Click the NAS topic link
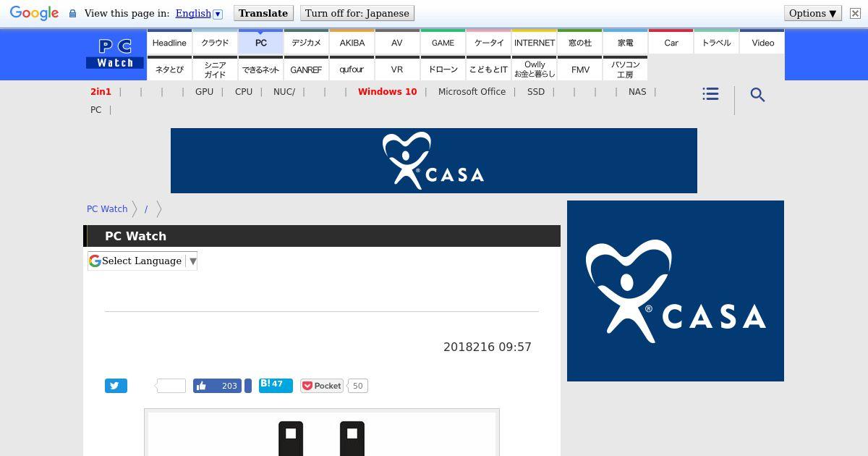The image size is (868, 456). point(637,92)
